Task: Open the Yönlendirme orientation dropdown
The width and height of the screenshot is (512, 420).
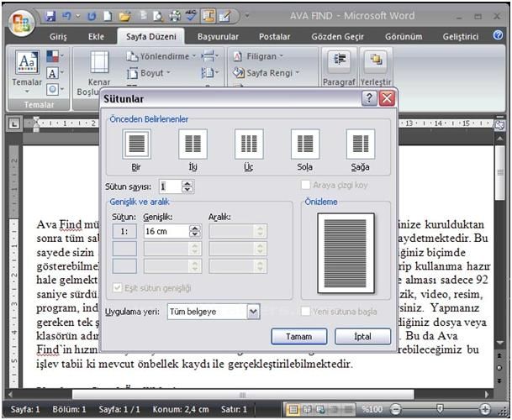Action: 161,56
